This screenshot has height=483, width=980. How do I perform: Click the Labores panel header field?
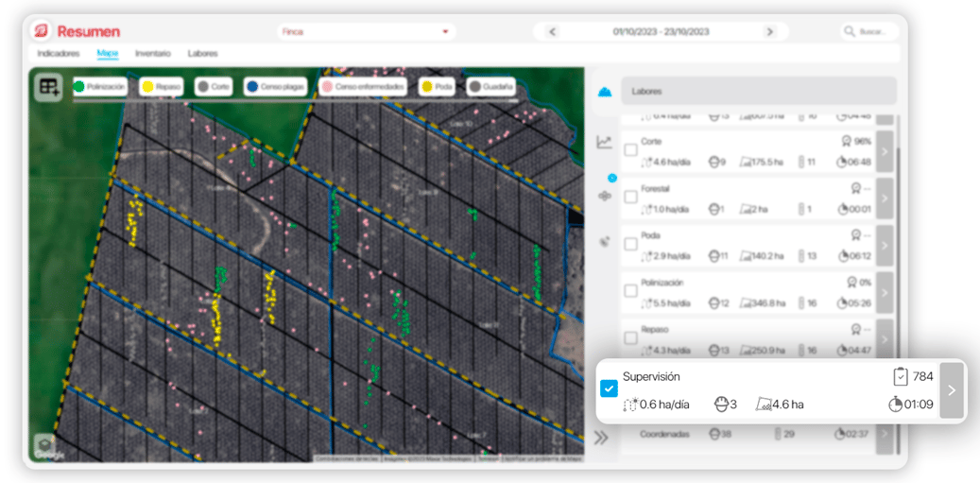pos(759,92)
